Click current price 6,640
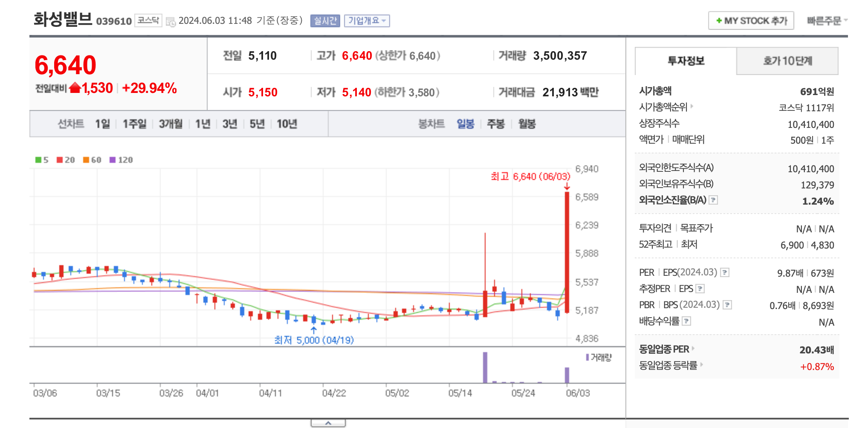Image resolution: width=868 pixels, height=428 pixels. click(65, 65)
